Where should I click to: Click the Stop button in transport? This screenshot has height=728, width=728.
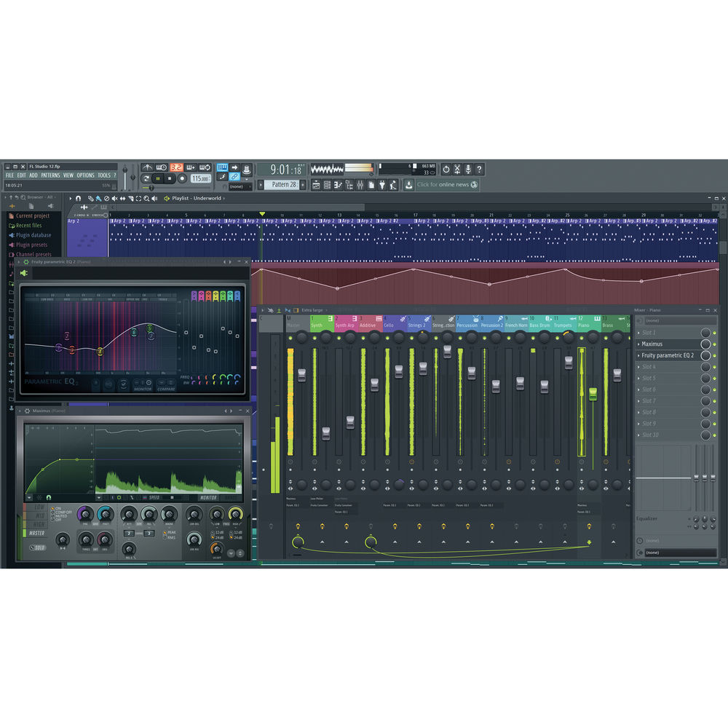click(x=170, y=178)
